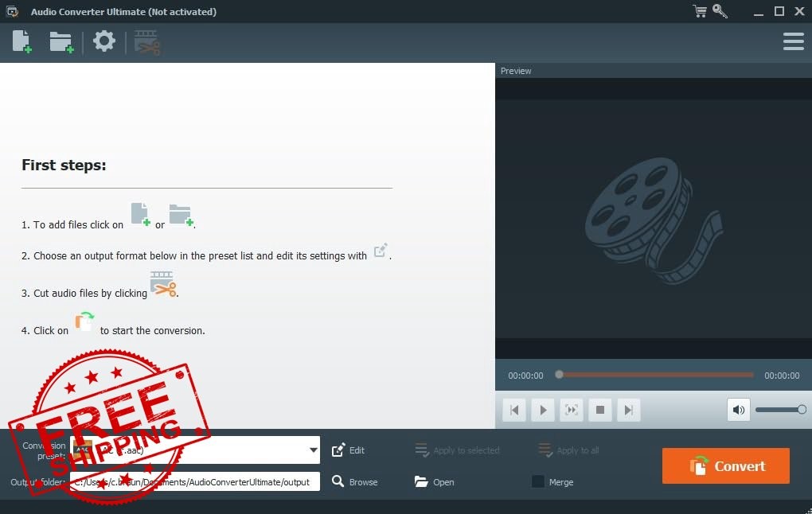Viewport: 812px width, 514px height.
Task: Click the key activation icon
Action: pyautogui.click(x=720, y=11)
